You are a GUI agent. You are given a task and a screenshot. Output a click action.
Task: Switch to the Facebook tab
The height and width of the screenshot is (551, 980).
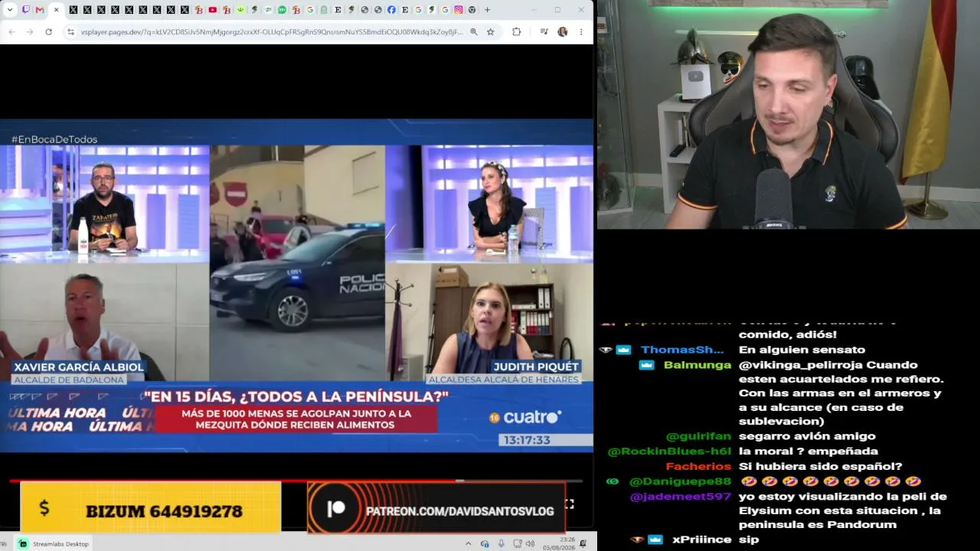tap(391, 10)
